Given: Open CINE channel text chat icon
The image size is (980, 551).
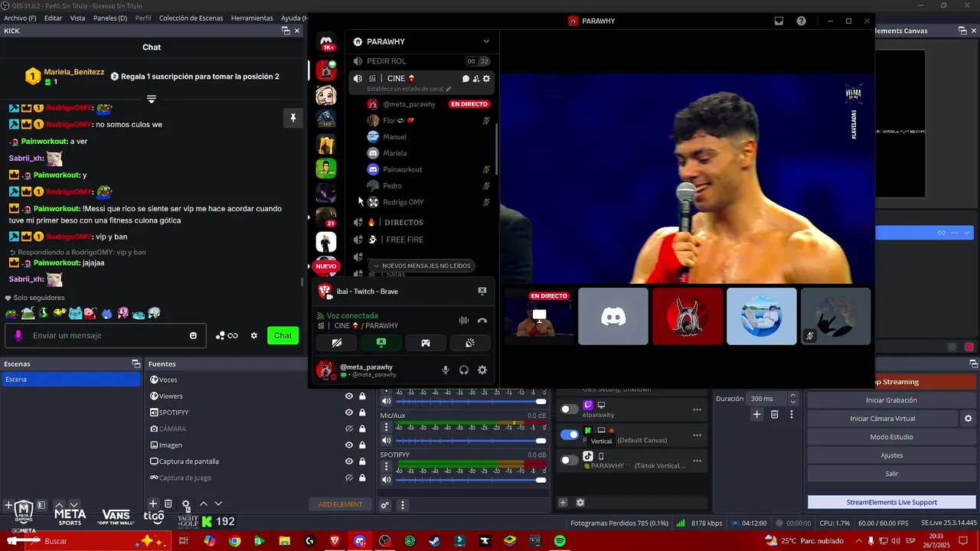Looking at the screenshot, I should pos(465,79).
